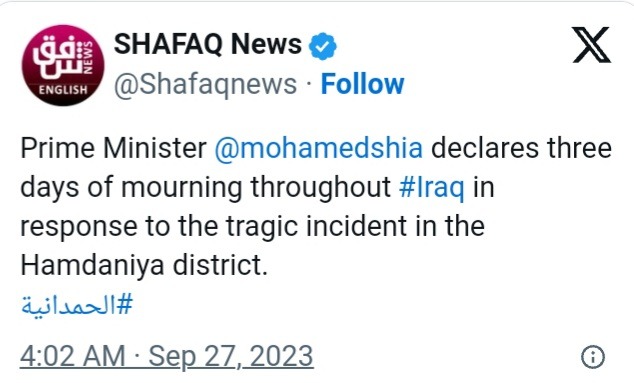This screenshot has height=383, width=634.
Task: Follow the SHAFAQ News account
Action: coord(362,84)
